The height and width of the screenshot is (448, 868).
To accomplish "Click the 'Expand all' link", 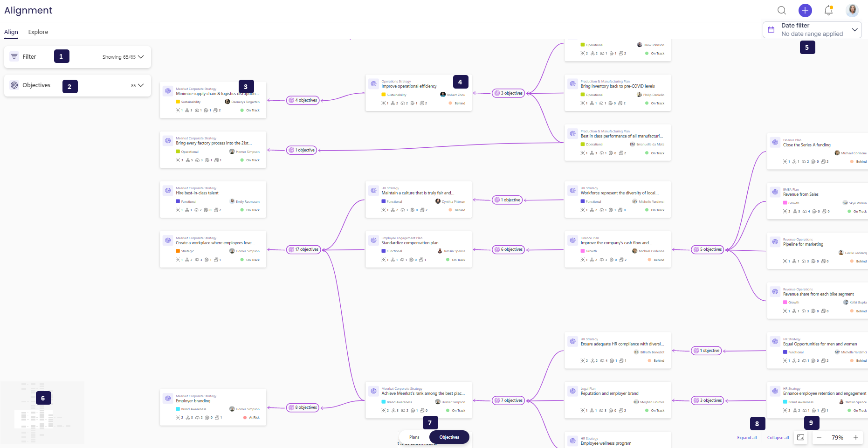I will (x=747, y=438).
